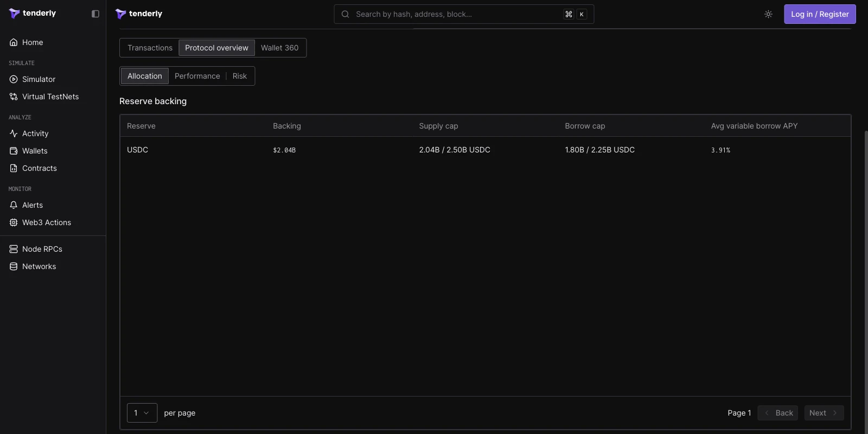Viewport: 868px width, 434px height.
Task: Click the Reserve backing heading
Action: coord(153,101)
